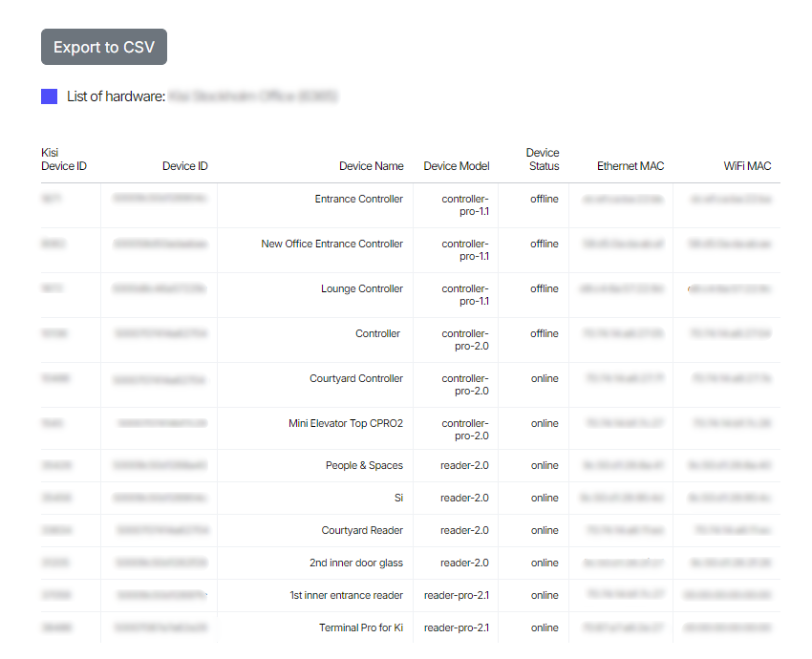812x659 pixels.
Task: Click reader-pro-2.1 model of 1st inner entrance reader
Action: coord(457,595)
